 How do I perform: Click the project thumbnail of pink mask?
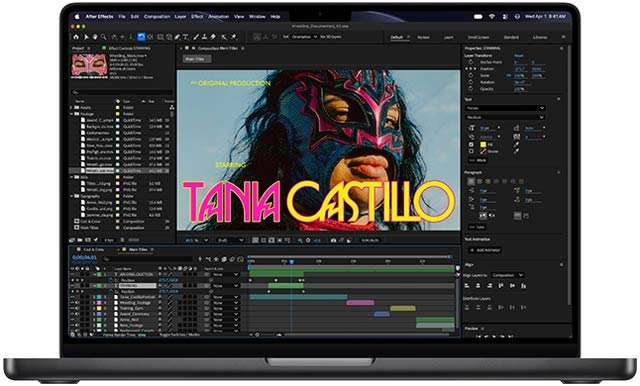pyautogui.click(x=89, y=65)
